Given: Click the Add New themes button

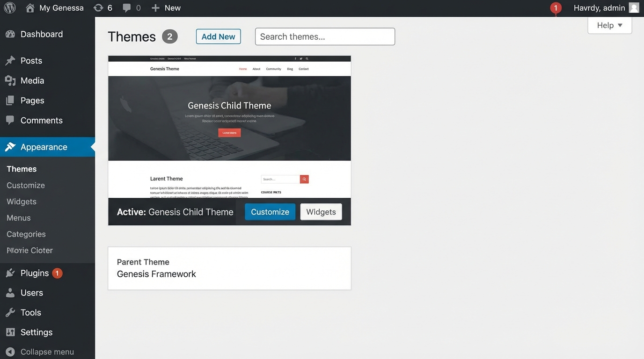Looking at the screenshot, I should [x=218, y=36].
